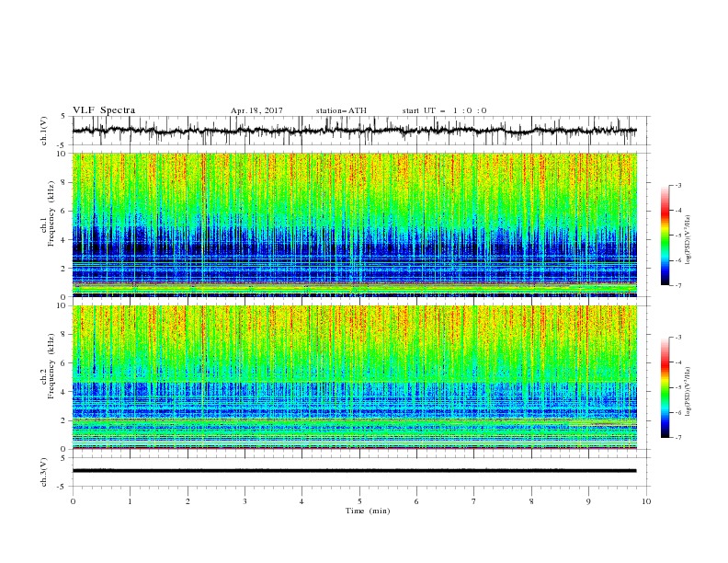Click the 'start UT = 1:0:0' label
This screenshot has height=563, width=728.
point(444,110)
